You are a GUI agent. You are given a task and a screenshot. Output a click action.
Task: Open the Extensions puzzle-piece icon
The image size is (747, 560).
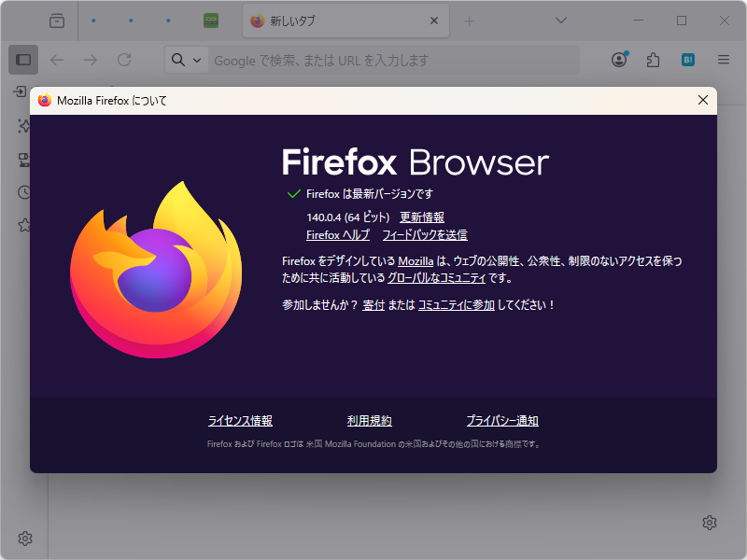coord(653,60)
